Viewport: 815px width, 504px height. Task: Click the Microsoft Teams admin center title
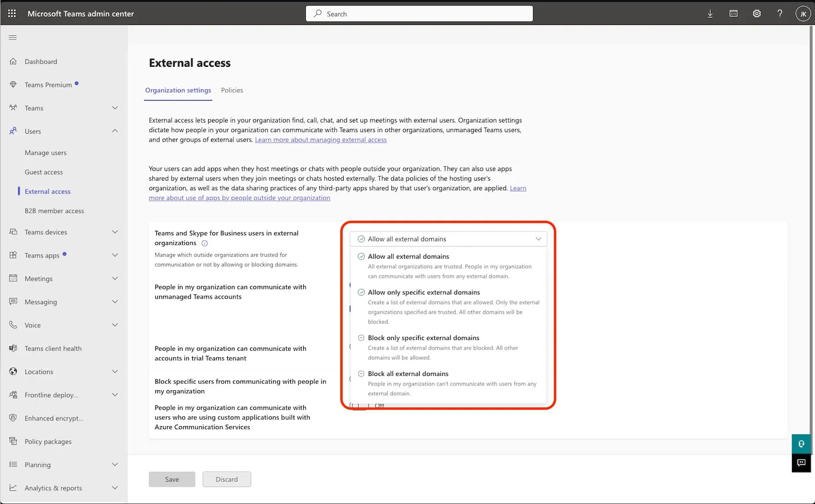point(81,14)
